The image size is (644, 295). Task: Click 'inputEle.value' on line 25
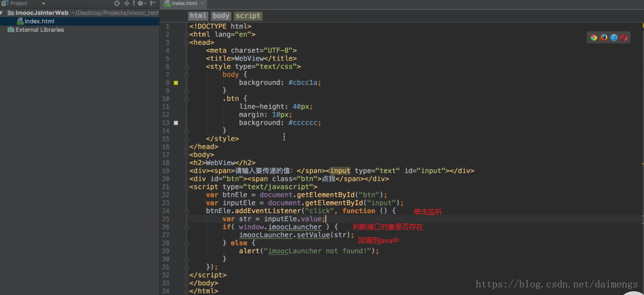tap(293, 219)
